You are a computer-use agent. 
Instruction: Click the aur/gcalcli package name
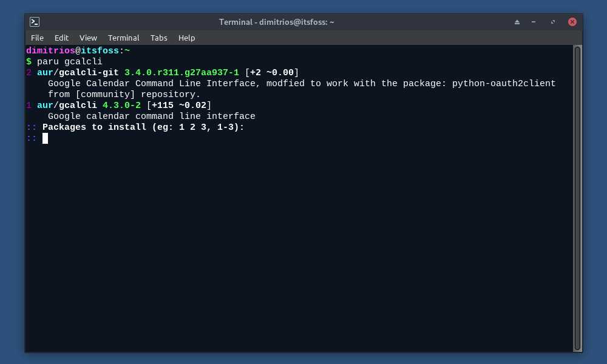coord(68,105)
